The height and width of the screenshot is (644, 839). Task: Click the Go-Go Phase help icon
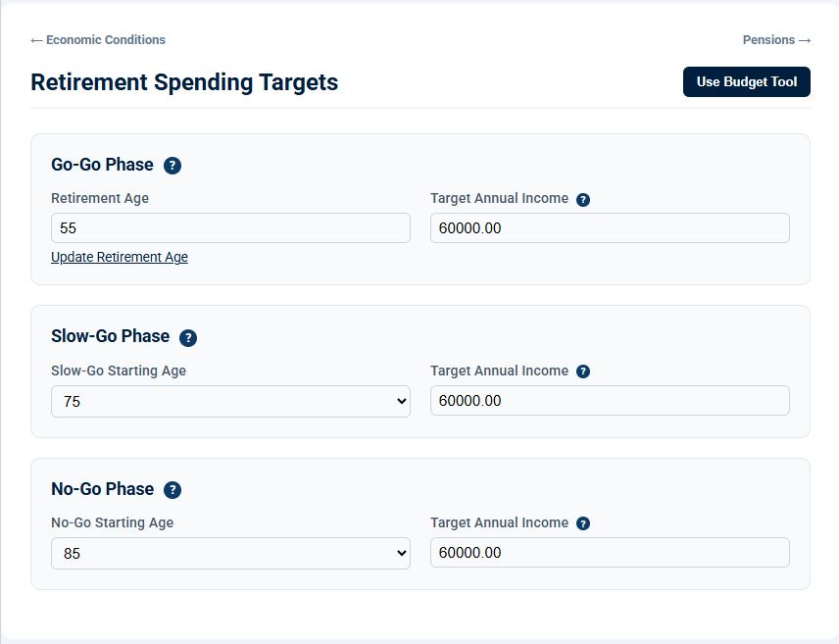click(173, 166)
